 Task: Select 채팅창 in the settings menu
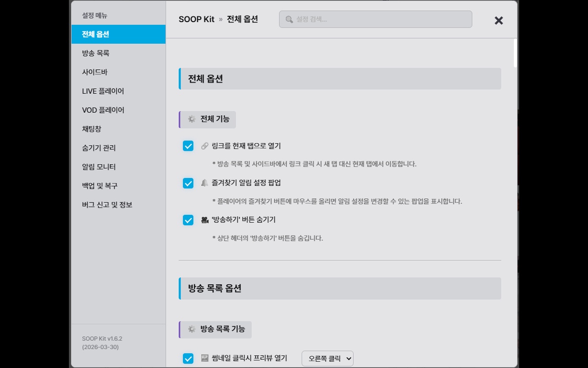(91, 129)
